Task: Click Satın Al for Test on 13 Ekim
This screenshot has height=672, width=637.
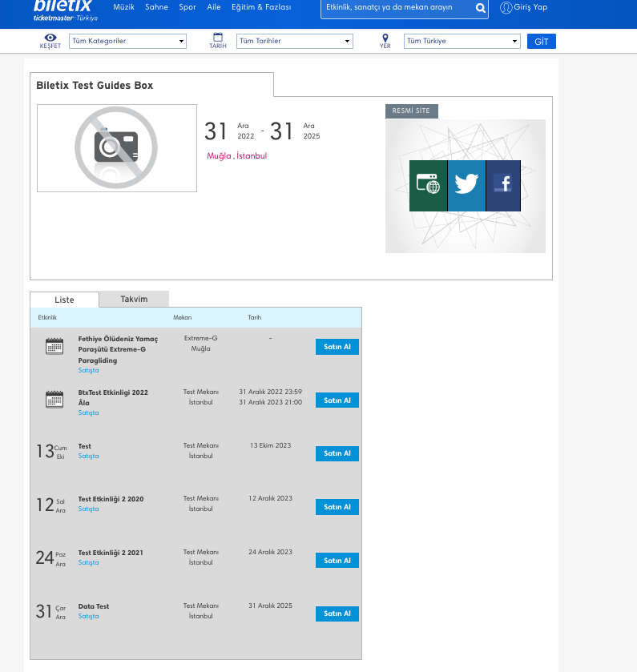Action: 337,453
